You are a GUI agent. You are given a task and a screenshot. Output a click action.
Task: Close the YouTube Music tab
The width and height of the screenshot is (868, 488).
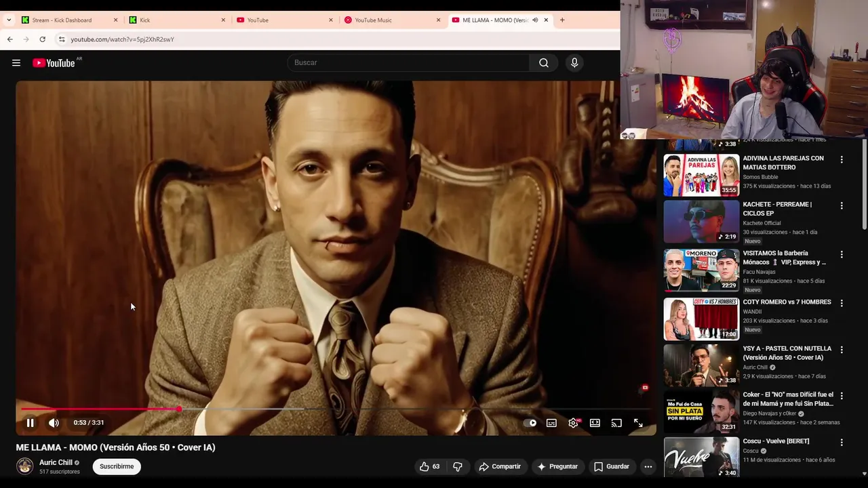tap(438, 20)
